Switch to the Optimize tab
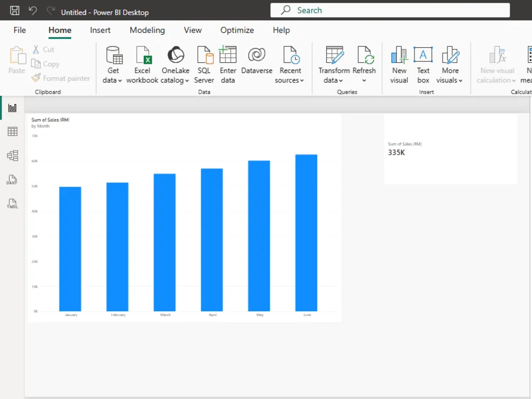This screenshot has height=399, width=532. [x=237, y=30]
